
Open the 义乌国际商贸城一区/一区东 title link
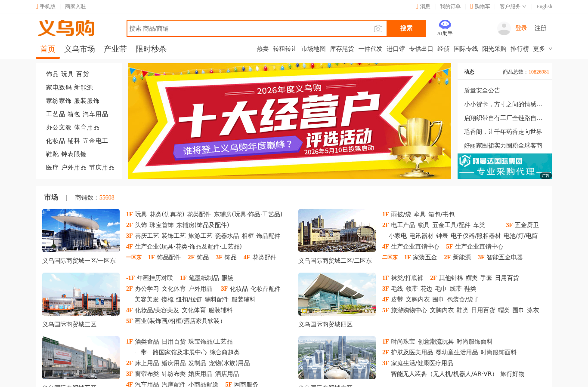[x=79, y=261]
